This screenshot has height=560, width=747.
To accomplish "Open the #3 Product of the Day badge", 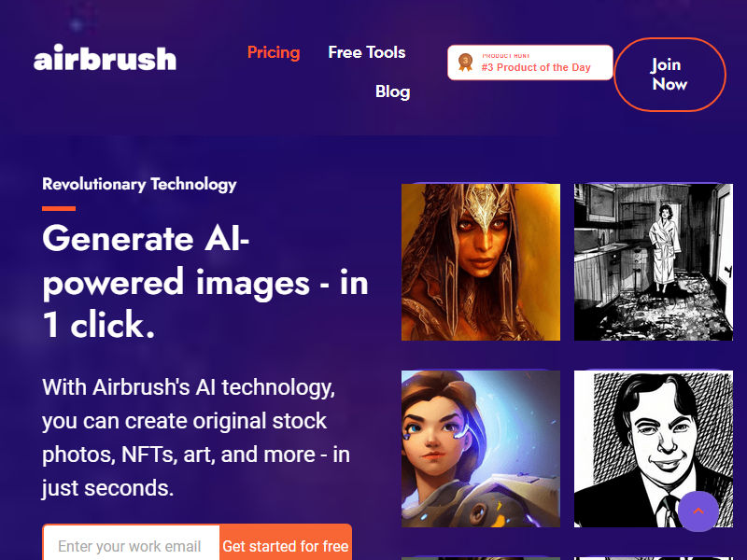I will [530, 63].
